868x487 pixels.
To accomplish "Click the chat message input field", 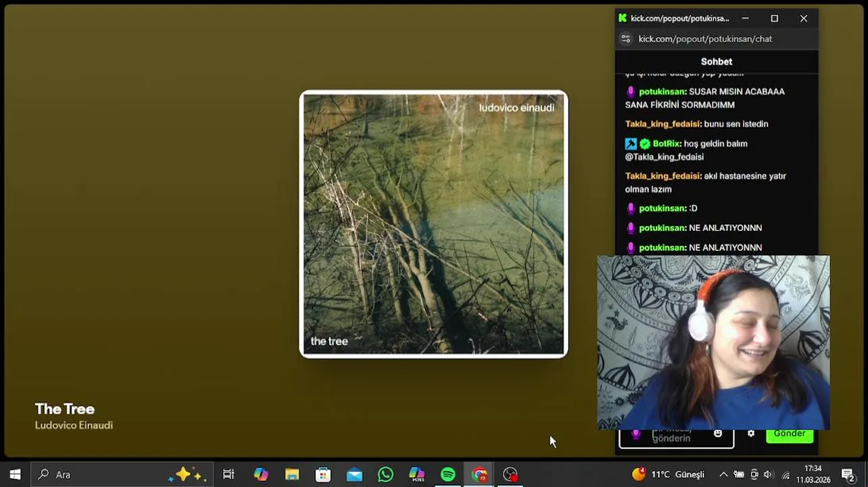I will pos(677,438).
